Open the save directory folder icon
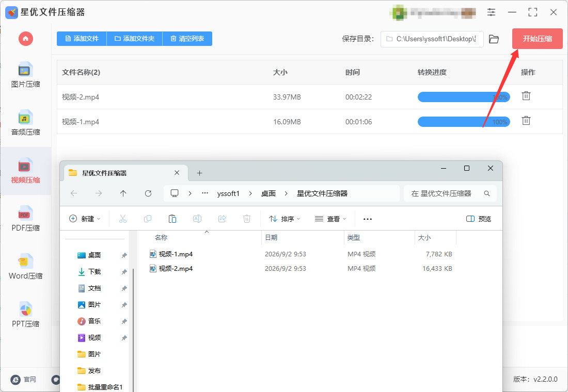Screen dimensions: 568x392 tap(494, 39)
